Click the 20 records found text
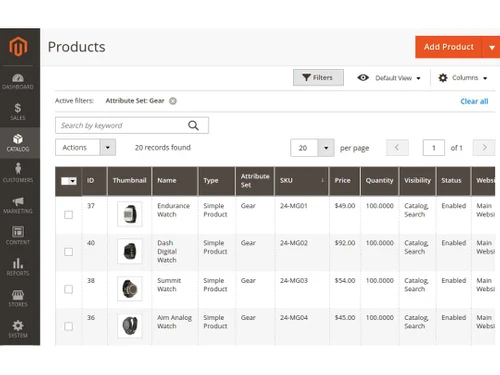The image size is (500, 375). click(163, 147)
